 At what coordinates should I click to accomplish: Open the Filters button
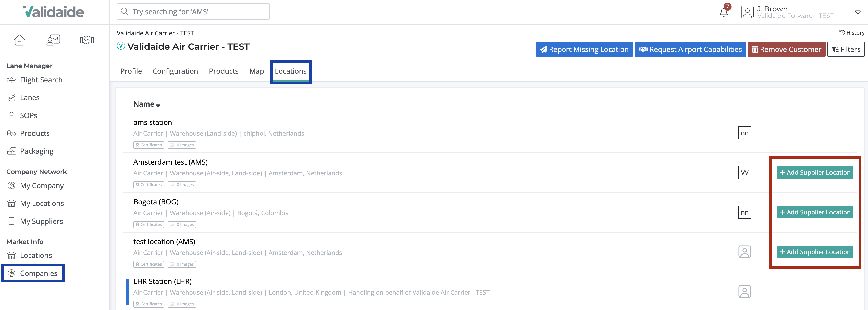846,49
